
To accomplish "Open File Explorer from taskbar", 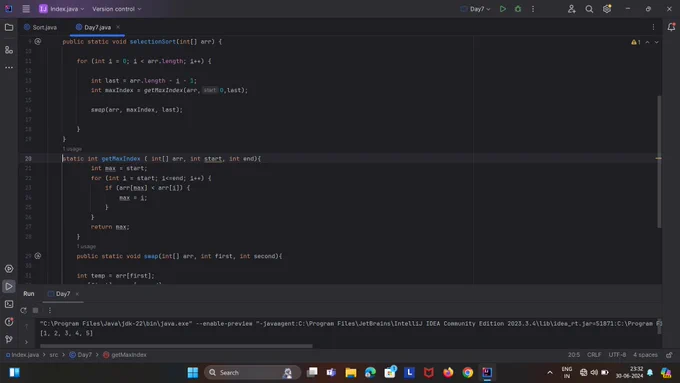I will pyautogui.click(x=350, y=373).
